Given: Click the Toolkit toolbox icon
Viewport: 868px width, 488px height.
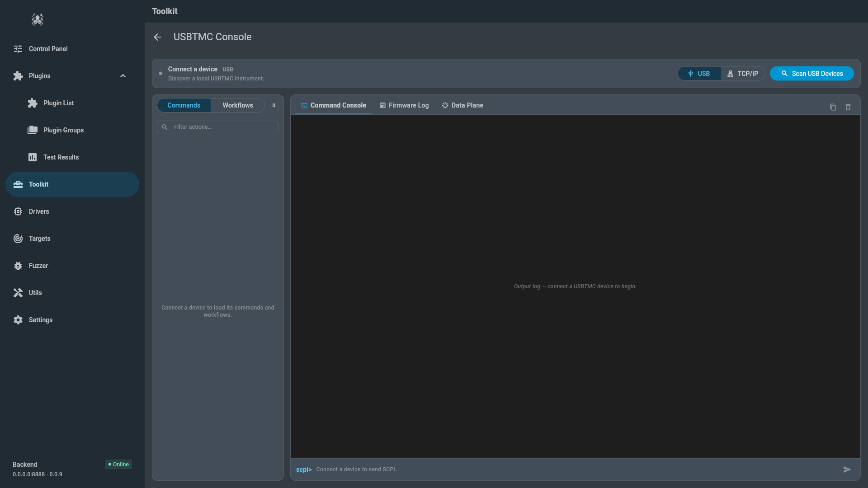Looking at the screenshot, I should coord(18,184).
